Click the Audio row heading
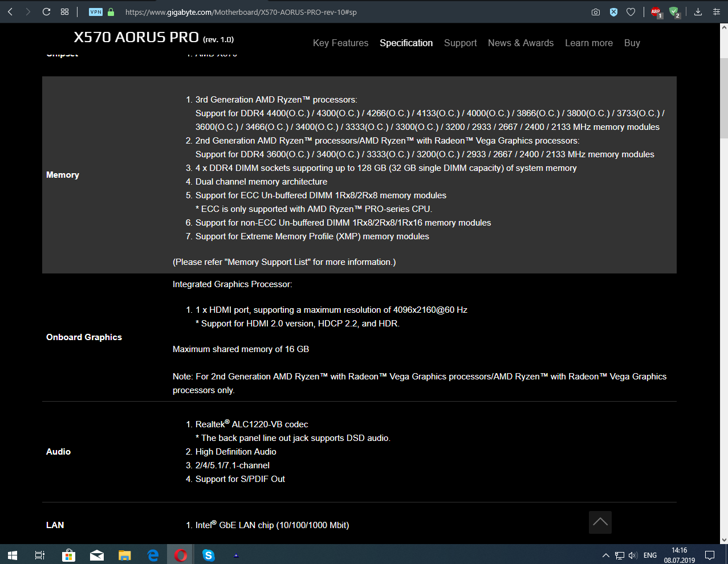The image size is (728, 564). [x=58, y=452]
